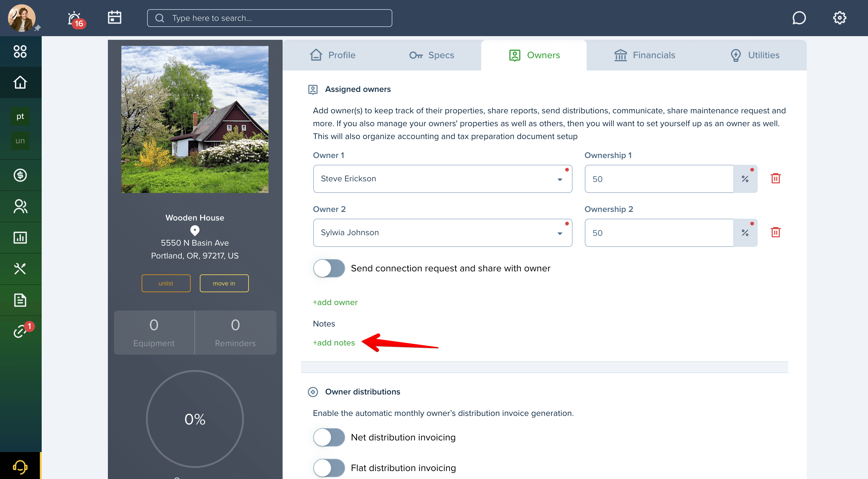Open the dashboard grid icon in sidebar
This screenshot has width=868, height=479.
(x=20, y=51)
